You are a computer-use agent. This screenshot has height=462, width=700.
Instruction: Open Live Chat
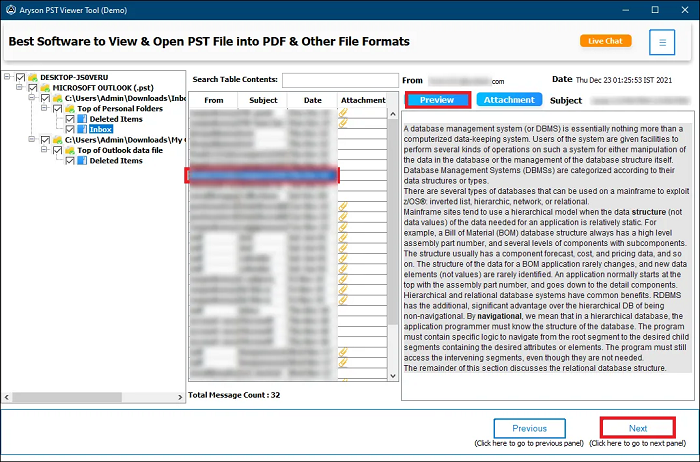605,41
